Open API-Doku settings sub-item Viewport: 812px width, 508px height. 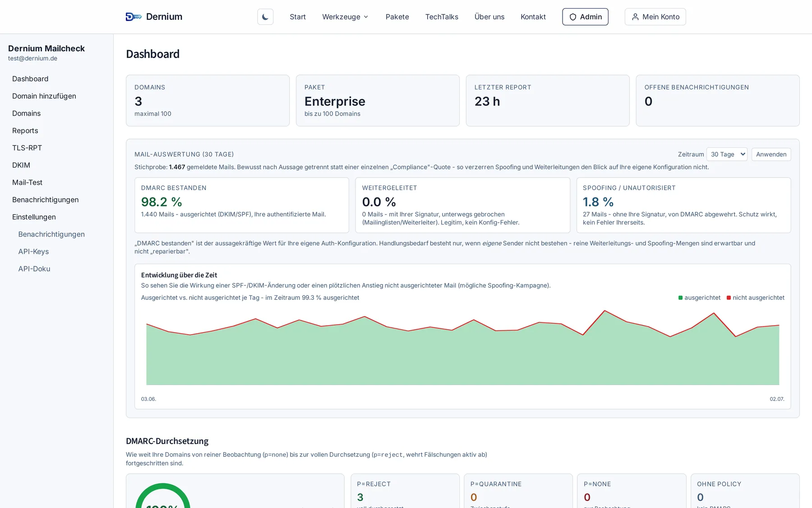pyautogui.click(x=34, y=269)
